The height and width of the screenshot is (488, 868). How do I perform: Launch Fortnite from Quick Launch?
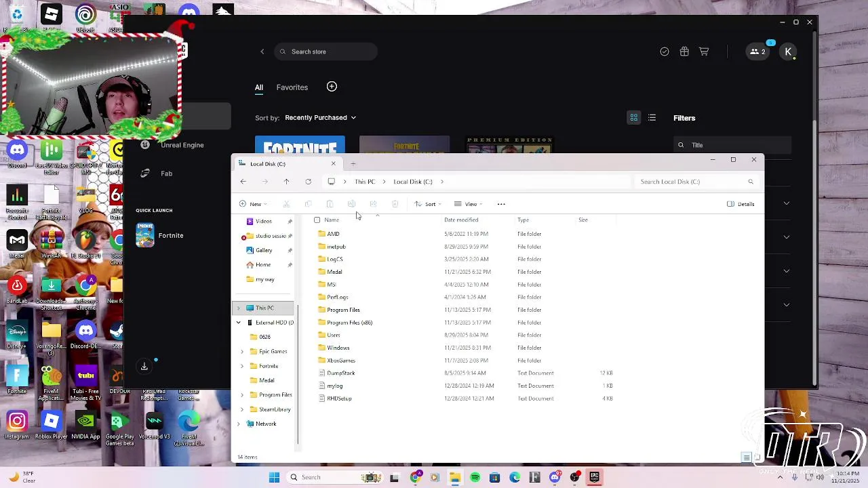click(x=160, y=235)
